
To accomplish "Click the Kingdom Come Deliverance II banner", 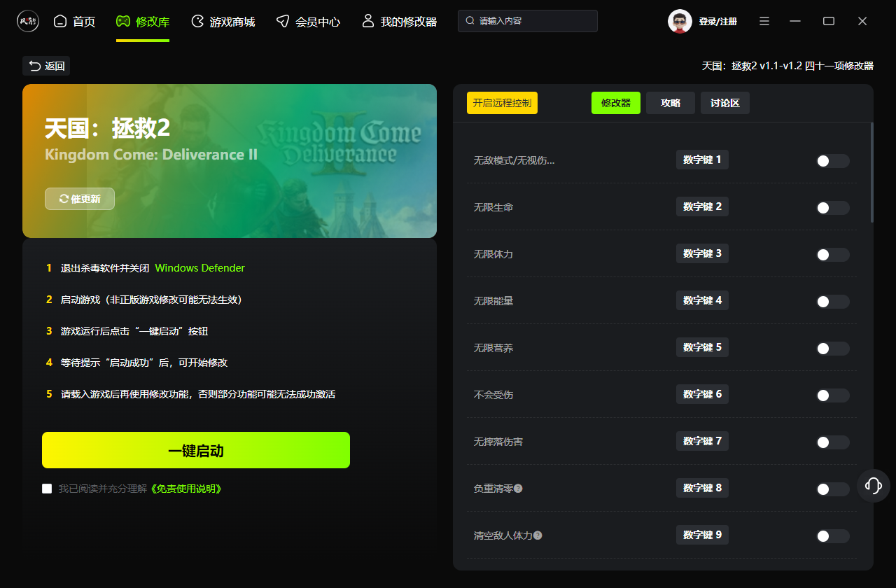I will coord(230,161).
